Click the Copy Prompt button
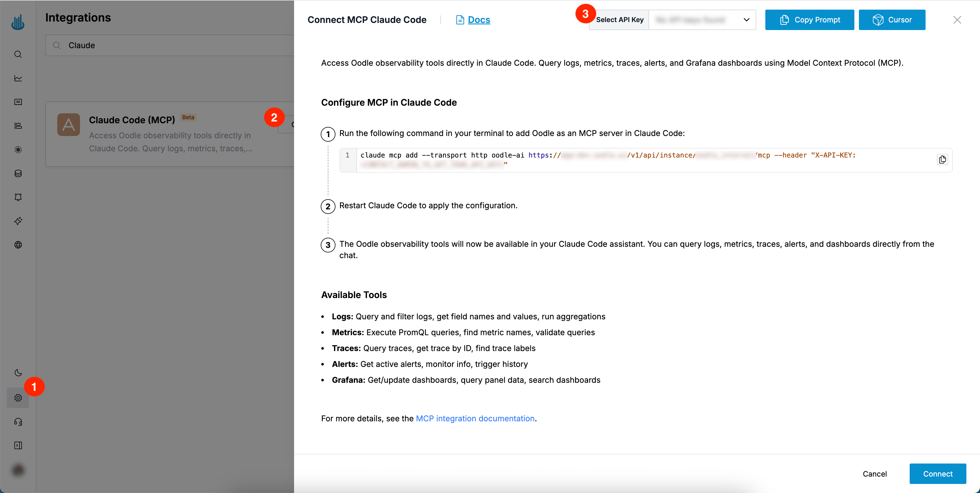The height and width of the screenshot is (493, 980). (809, 20)
